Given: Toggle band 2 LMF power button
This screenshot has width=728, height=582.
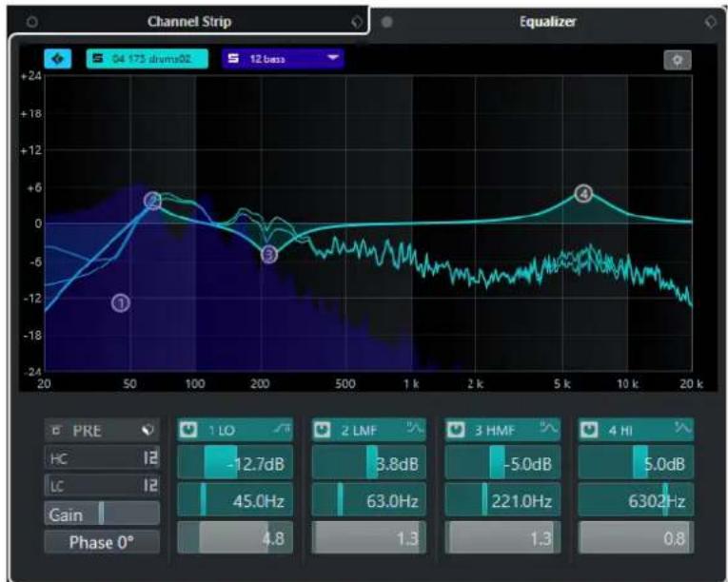Looking at the screenshot, I should pos(322,430).
